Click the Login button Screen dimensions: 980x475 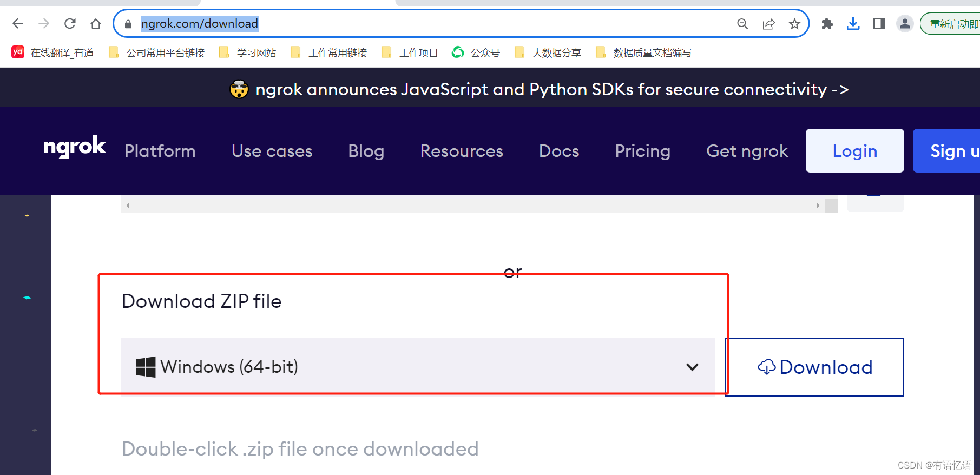click(855, 151)
